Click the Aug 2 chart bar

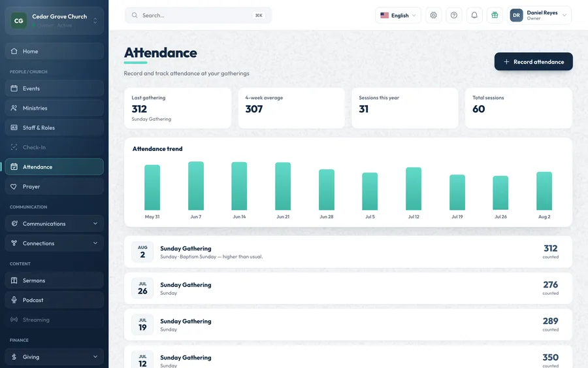coord(544,191)
